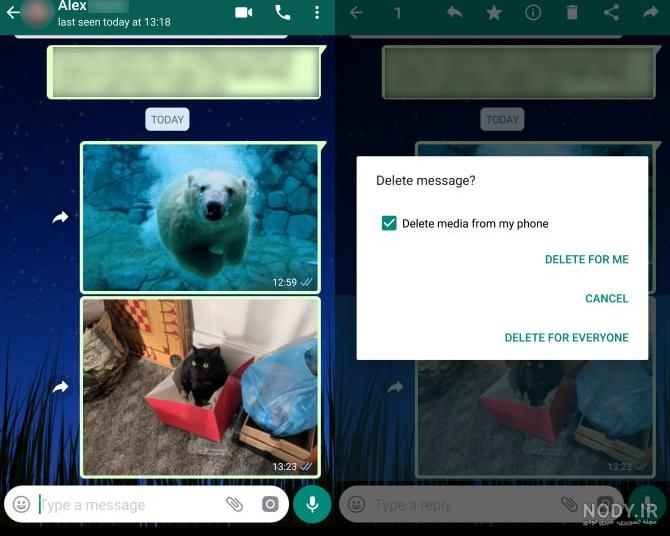Open the polar bear photo
The width and height of the screenshot is (670, 536).
200,218
